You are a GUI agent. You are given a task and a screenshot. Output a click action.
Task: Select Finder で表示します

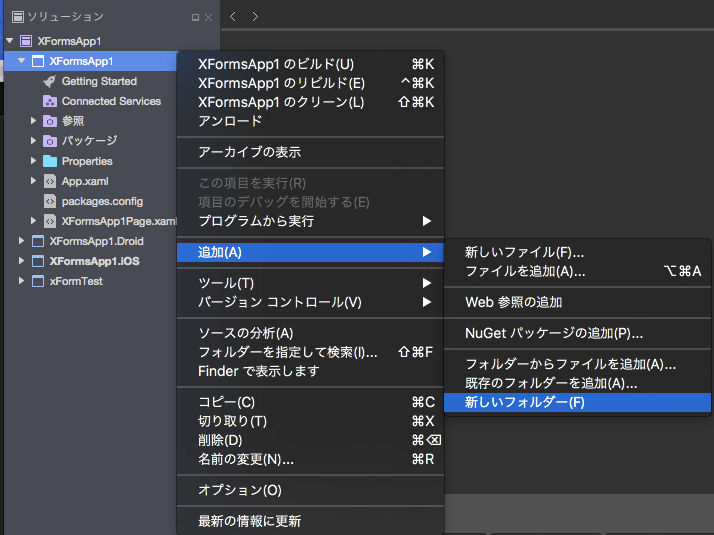click(x=310, y=372)
